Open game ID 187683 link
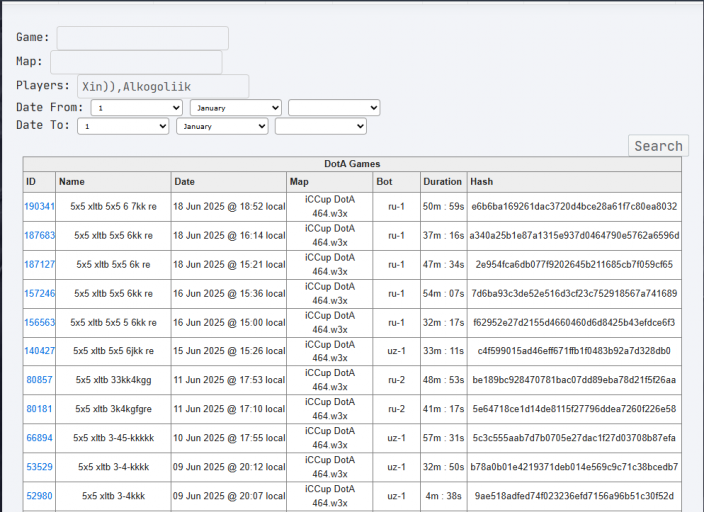The image size is (704, 512). pos(40,235)
